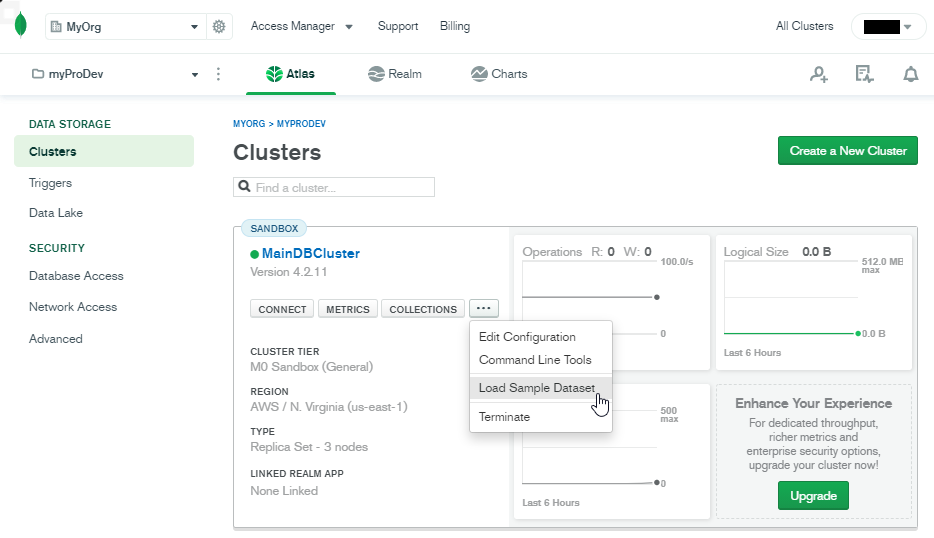The height and width of the screenshot is (538, 934).
Task: Open the MainDBCluster link
Action: [311, 253]
